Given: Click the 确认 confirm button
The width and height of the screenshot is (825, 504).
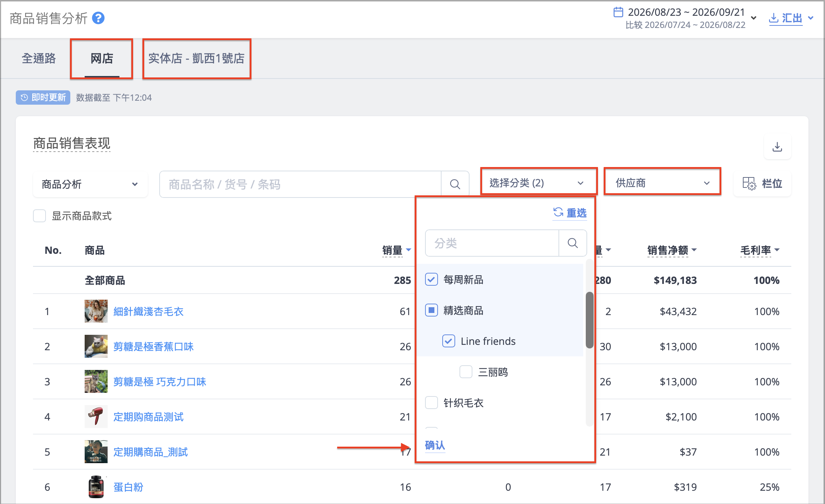Looking at the screenshot, I should [x=435, y=445].
